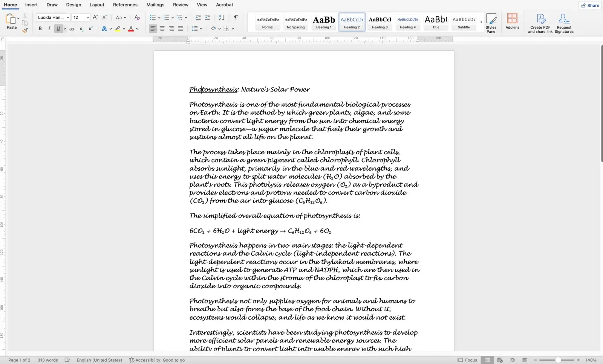The height and width of the screenshot is (364, 603).
Task: Expand the bullets list dropdown
Action: click(159, 18)
